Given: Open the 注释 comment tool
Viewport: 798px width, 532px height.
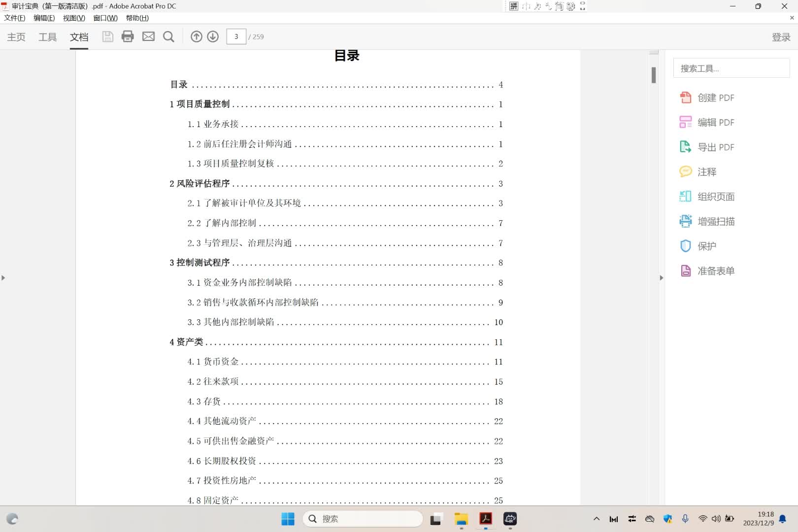Looking at the screenshot, I should coord(698,171).
